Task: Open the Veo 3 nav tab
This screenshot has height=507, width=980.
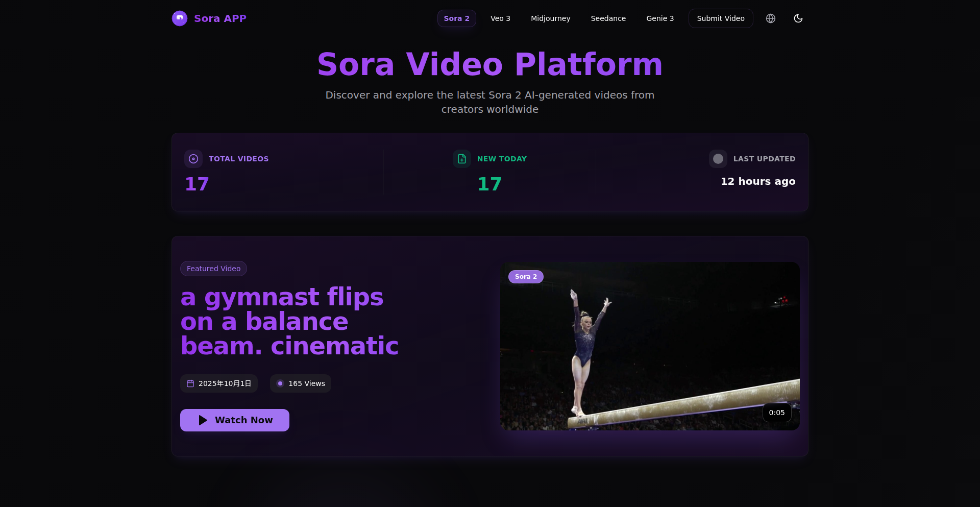Action: [500, 18]
